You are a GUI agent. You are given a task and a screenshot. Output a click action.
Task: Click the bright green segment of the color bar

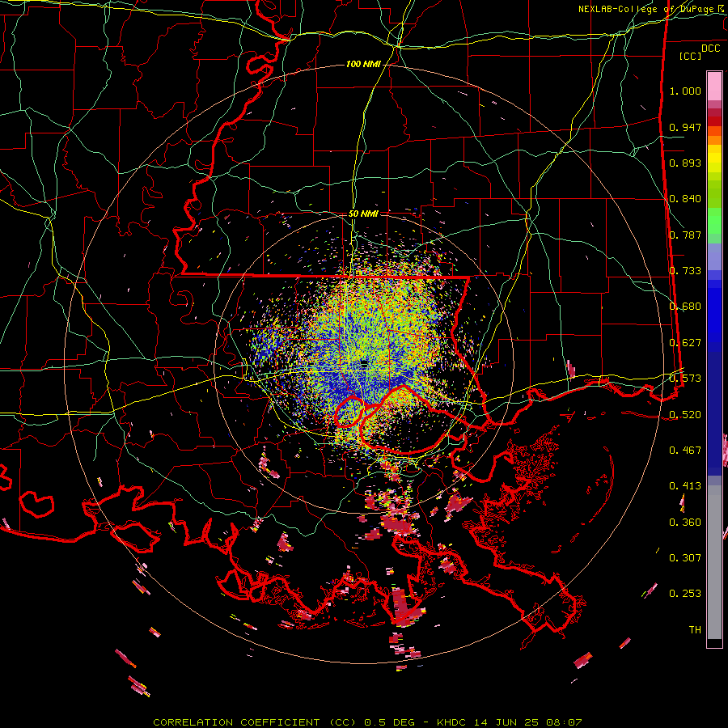[x=714, y=221]
